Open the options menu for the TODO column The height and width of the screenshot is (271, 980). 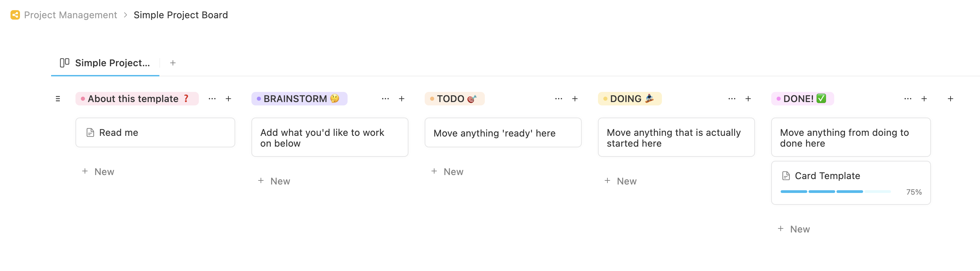pos(558,98)
